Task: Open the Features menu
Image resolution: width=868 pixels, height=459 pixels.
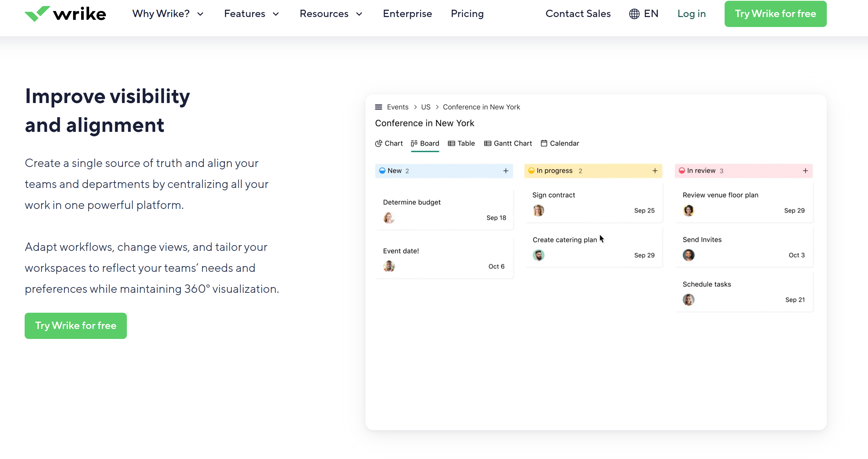Action: click(252, 14)
